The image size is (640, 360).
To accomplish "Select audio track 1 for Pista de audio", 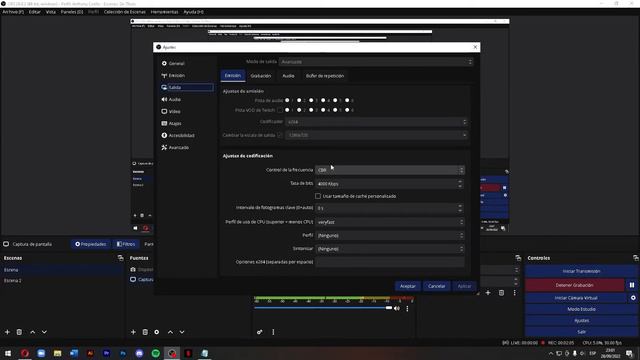I will (287, 100).
